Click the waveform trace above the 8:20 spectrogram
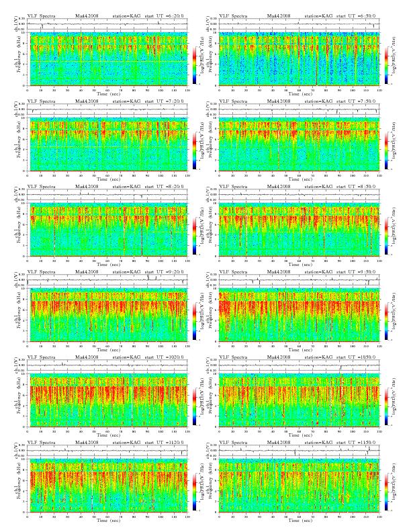 coord(107,195)
